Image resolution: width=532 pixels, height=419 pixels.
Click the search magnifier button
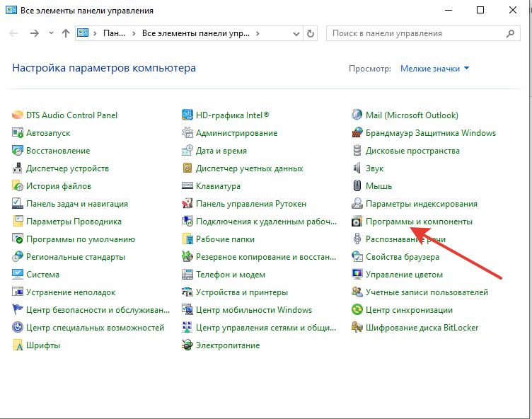point(510,33)
